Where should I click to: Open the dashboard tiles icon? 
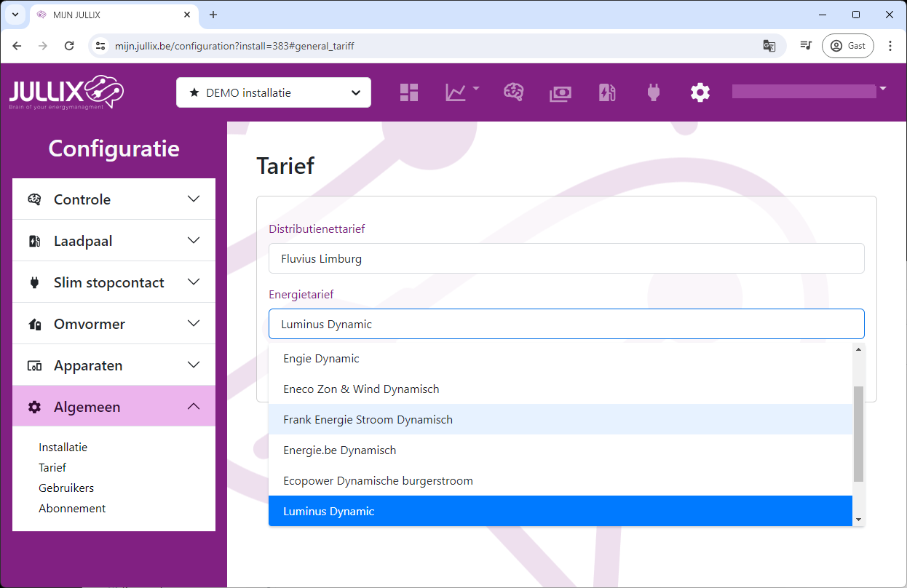[409, 92]
